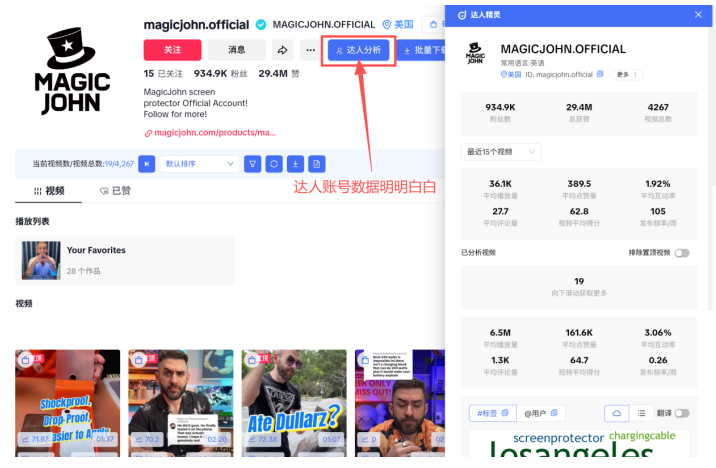Open the video with duration 02:20
Screen dimensions: 716x468
point(181,403)
